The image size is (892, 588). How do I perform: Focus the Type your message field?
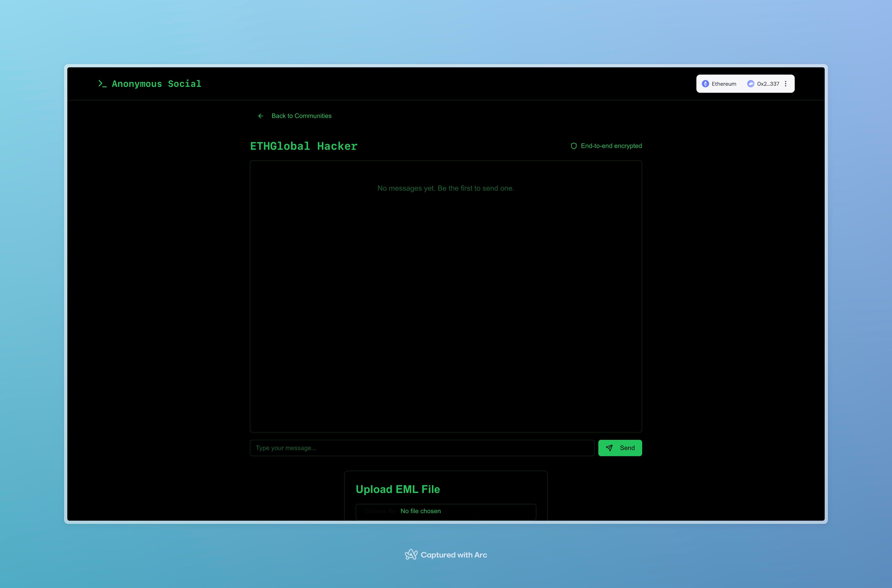(422, 448)
